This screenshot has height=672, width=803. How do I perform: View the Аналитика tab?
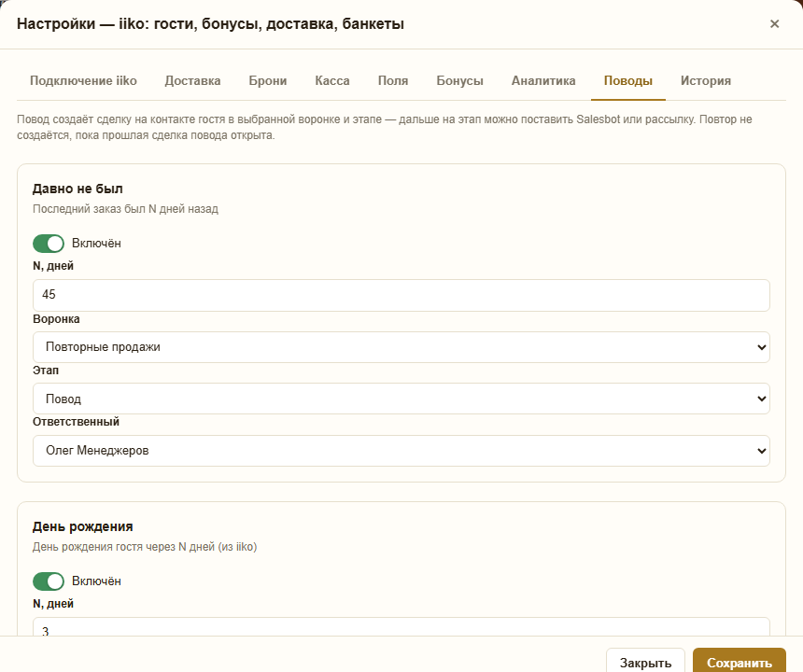tap(543, 81)
